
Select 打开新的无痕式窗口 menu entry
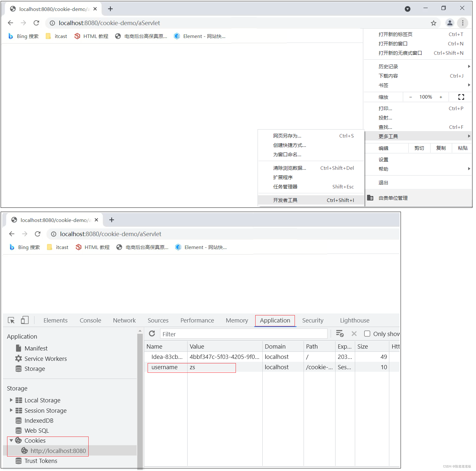tap(418, 53)
